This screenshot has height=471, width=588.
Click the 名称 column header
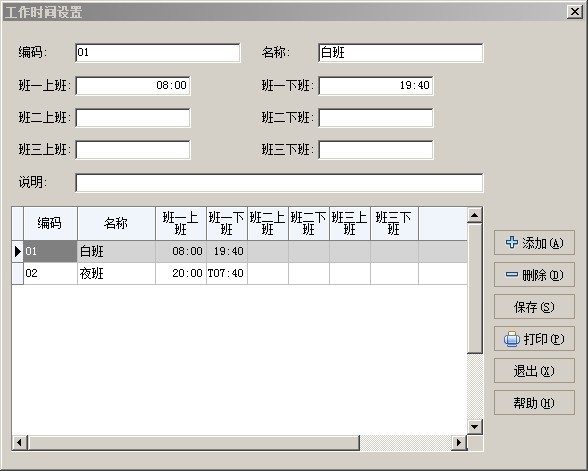116,224
